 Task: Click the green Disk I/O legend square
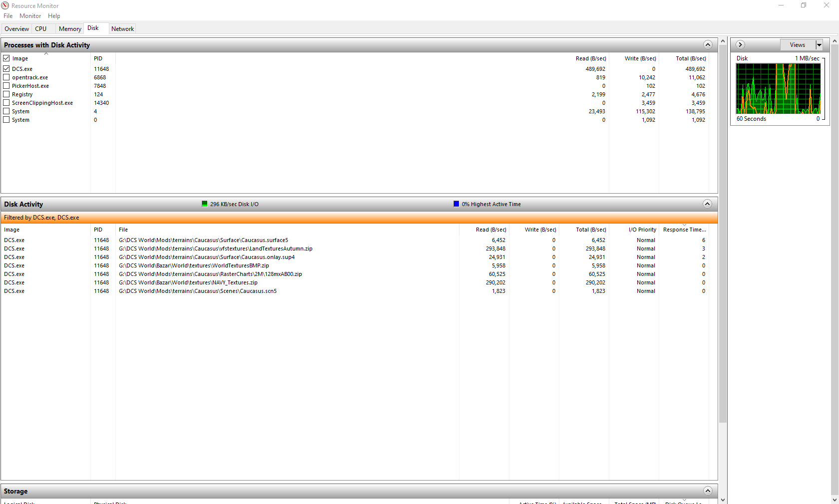pos(204,204)
